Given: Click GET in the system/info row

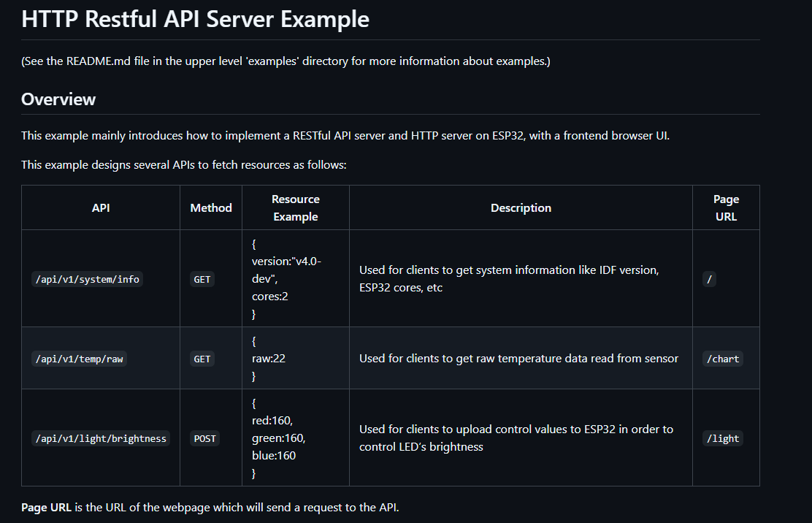Looking at the screenshot, I should pyautogui.click(x=202, y=279).
